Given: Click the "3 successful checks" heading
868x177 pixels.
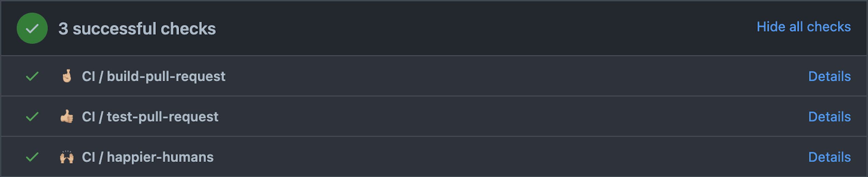Looking at the screenshot, I should 137,29.
